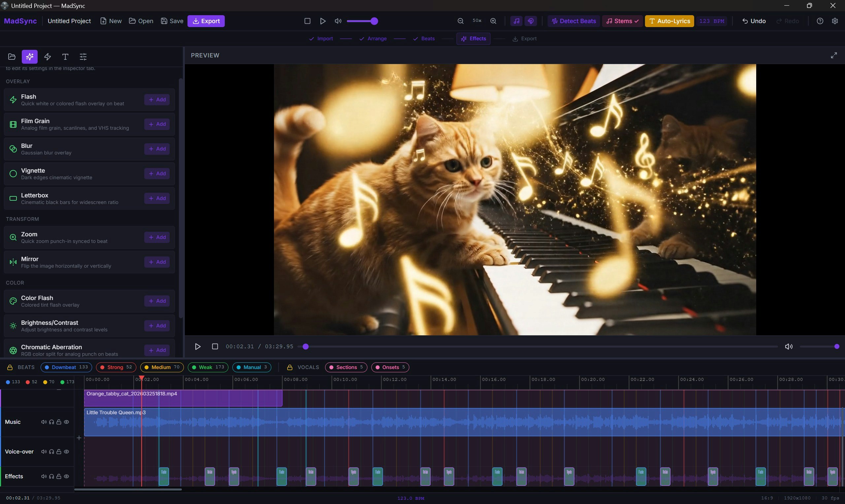This screenshot has width=845, height=504.
Task: Open the media browser panel in sidebar
Action: click(x=12, y=57)
